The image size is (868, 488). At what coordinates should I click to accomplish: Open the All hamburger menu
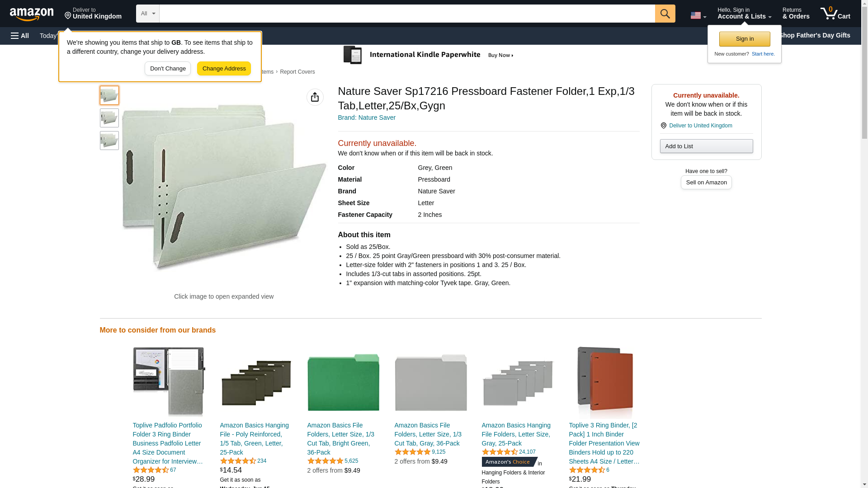point(20,36)
